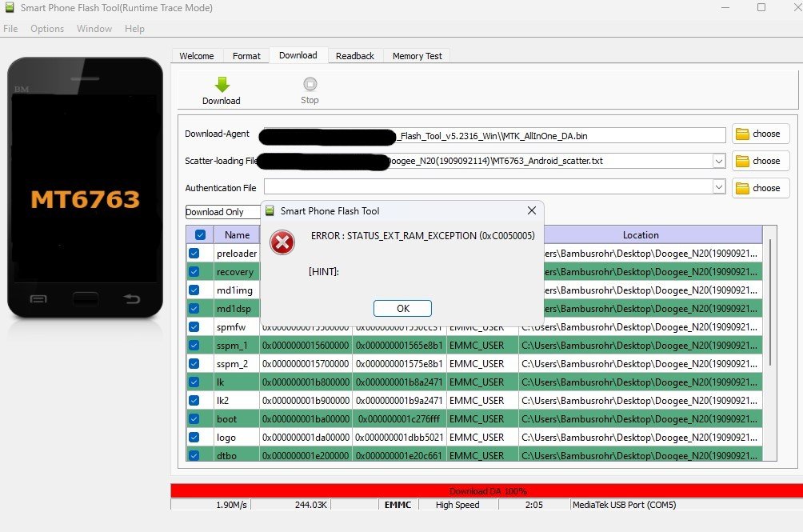Uncheck the lk partition checkbox
The width and height of the screenshot is (803, 532).
coord(194,382)
